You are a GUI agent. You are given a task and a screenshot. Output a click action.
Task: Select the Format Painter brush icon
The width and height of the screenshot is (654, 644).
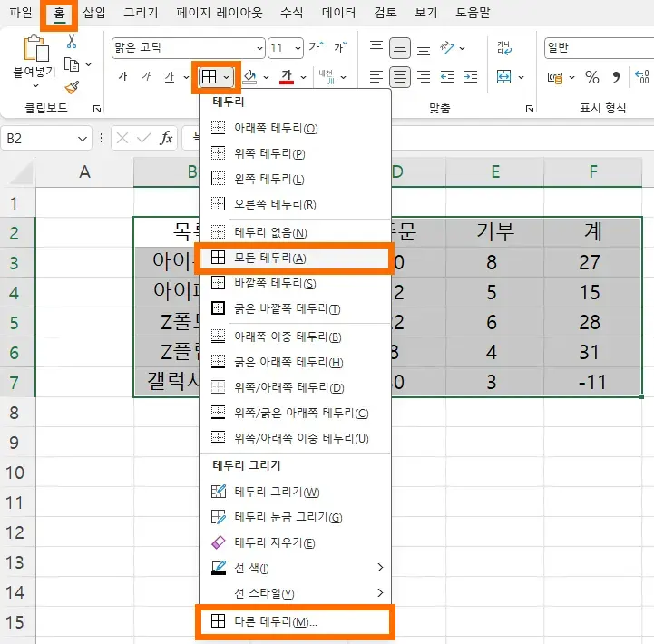click(72, 87)
